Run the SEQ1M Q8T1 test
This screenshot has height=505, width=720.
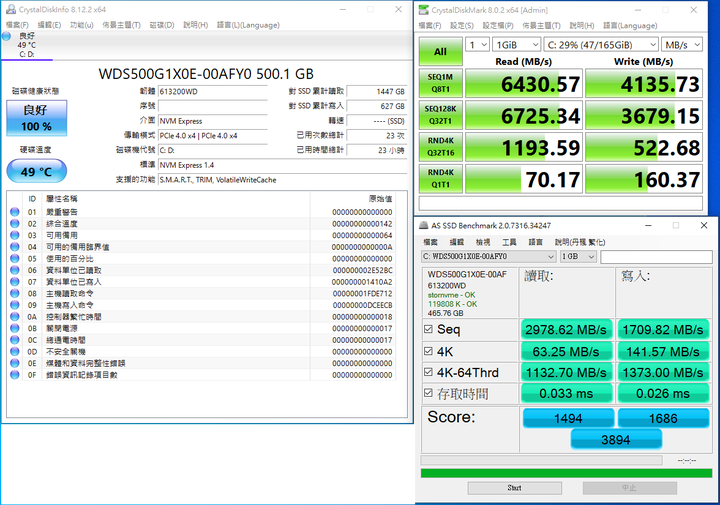pos(440,83)
